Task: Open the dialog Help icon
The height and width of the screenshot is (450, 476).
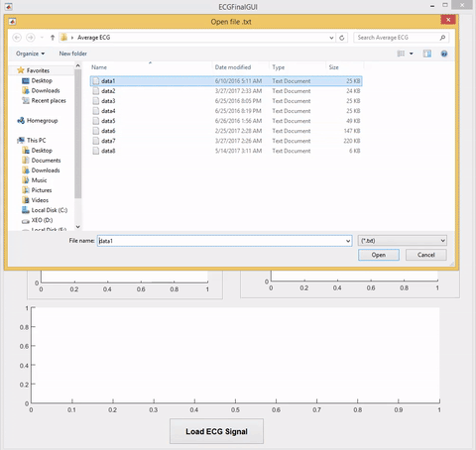Action: point(444,54)
